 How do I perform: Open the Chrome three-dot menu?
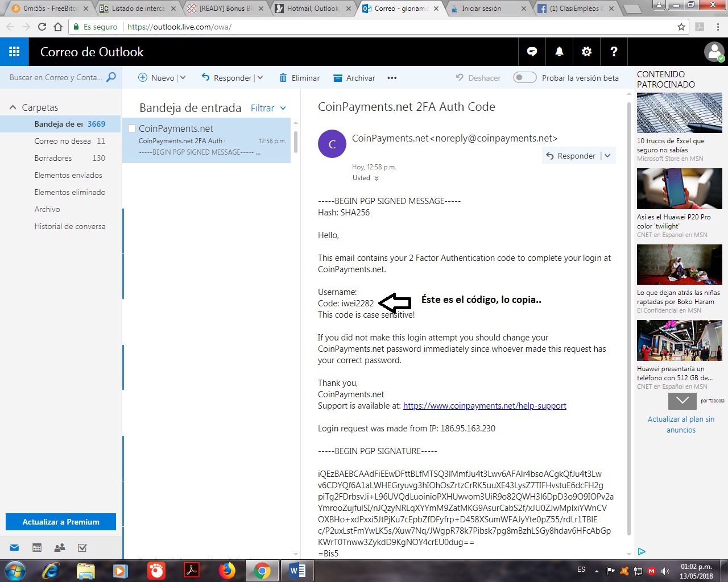(x=718, y=27)
